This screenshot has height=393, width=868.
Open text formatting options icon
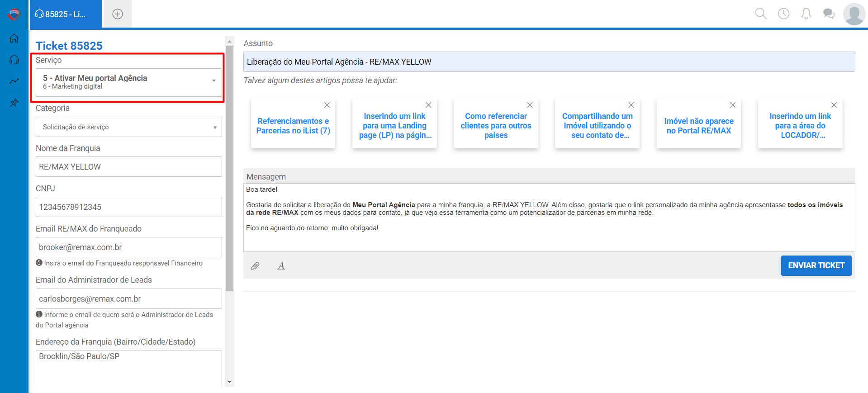pos(281,266)
